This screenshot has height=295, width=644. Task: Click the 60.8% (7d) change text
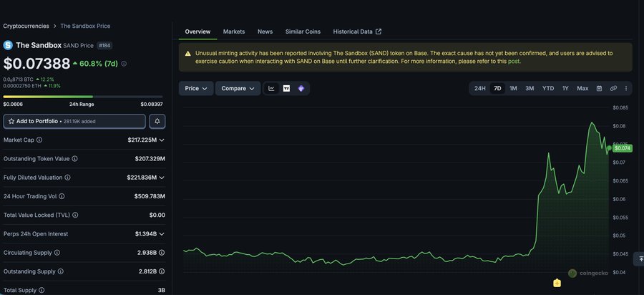tap(98, 64)
